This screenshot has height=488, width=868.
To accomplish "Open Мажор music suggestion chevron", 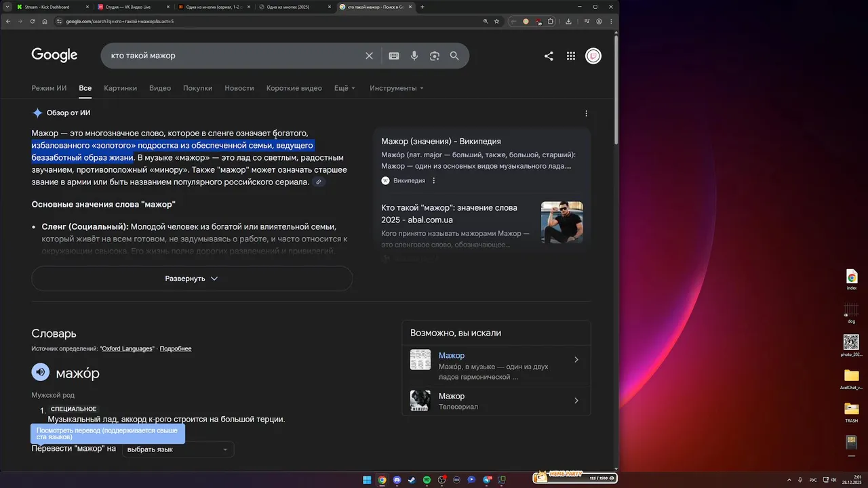I will 576,359.
